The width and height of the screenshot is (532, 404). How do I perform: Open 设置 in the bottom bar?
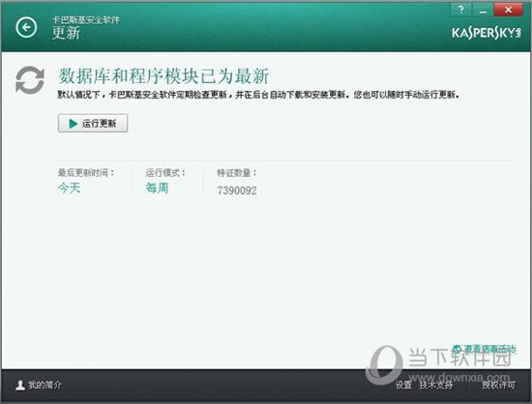coord(403,385)
